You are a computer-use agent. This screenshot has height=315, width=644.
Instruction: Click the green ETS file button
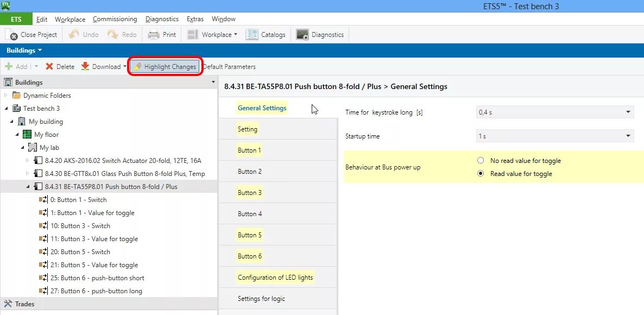(16, 20)
